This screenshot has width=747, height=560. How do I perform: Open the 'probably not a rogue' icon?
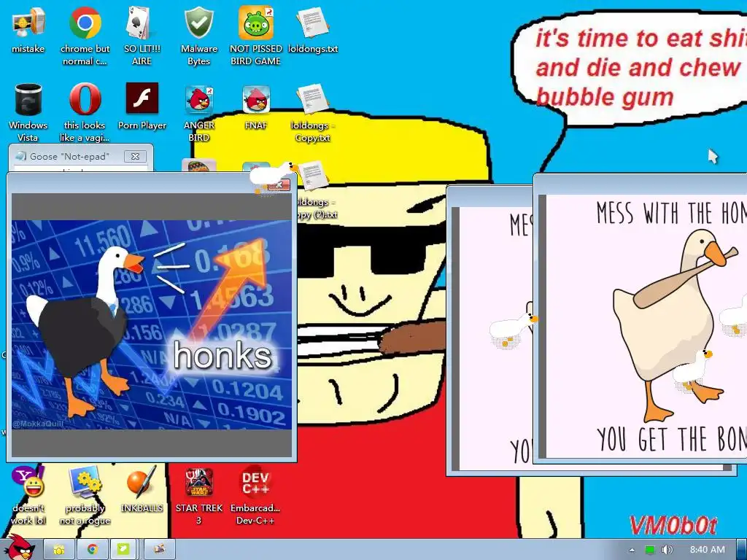[x=85, y=495]
